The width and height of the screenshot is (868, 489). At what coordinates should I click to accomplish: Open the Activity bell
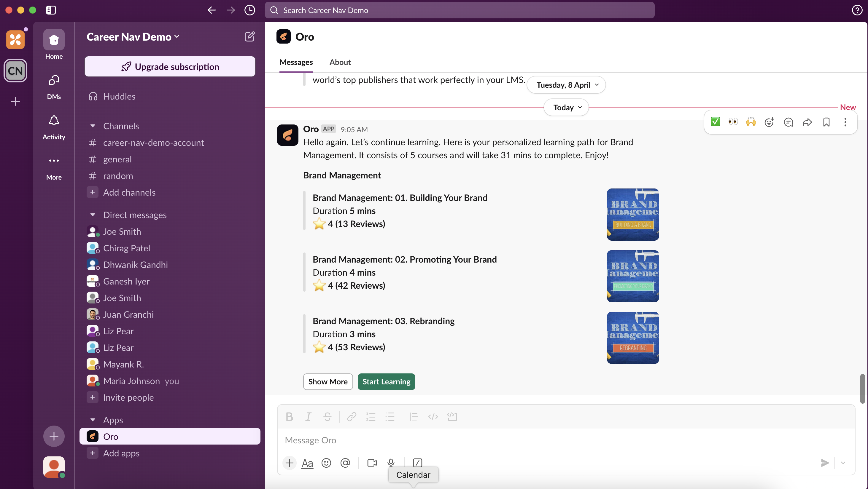click(x=54, y=127)
